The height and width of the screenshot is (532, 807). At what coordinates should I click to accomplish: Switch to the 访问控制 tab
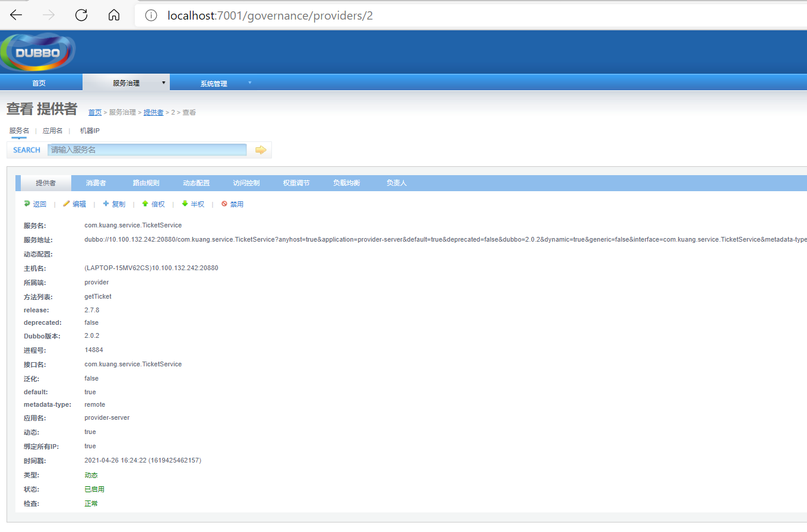(x=246, y=183)
